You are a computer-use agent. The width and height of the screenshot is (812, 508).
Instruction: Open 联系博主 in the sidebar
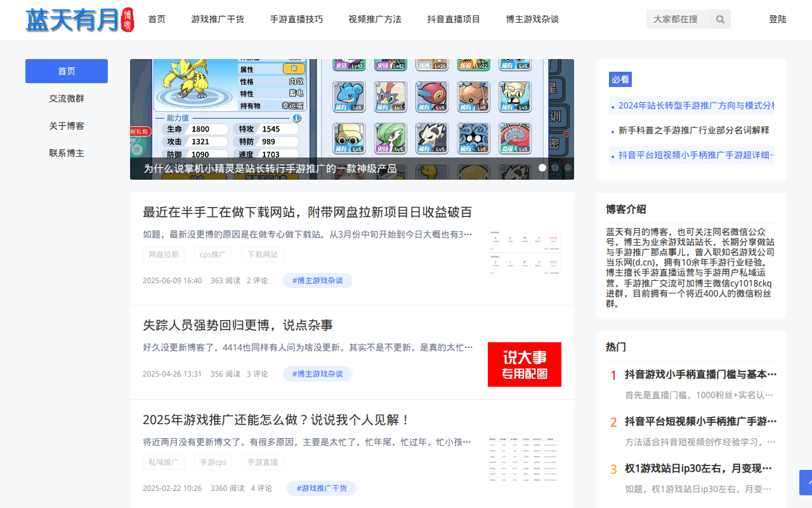(x=67, y=153)
